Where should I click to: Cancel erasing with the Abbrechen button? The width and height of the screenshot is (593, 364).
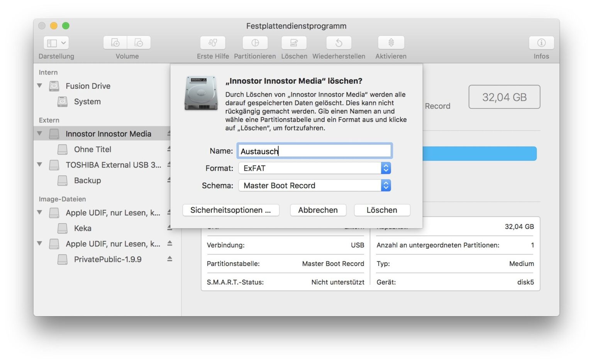tap(318, 210)
